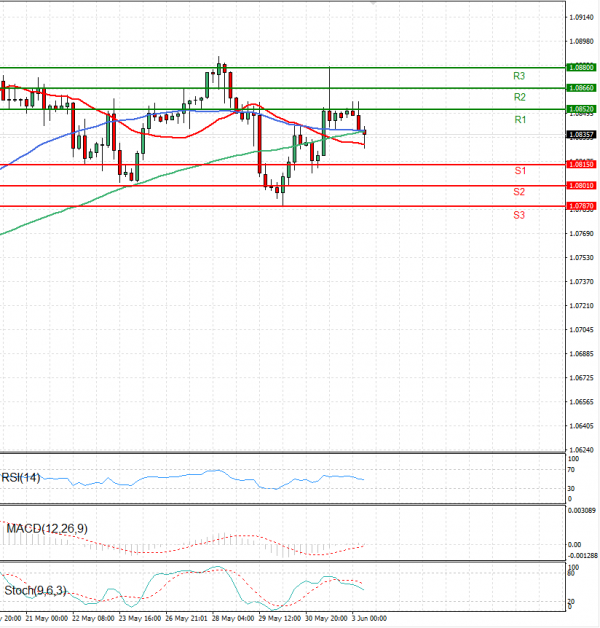Click the 1.07045 price axis value

tap(582, 330)
